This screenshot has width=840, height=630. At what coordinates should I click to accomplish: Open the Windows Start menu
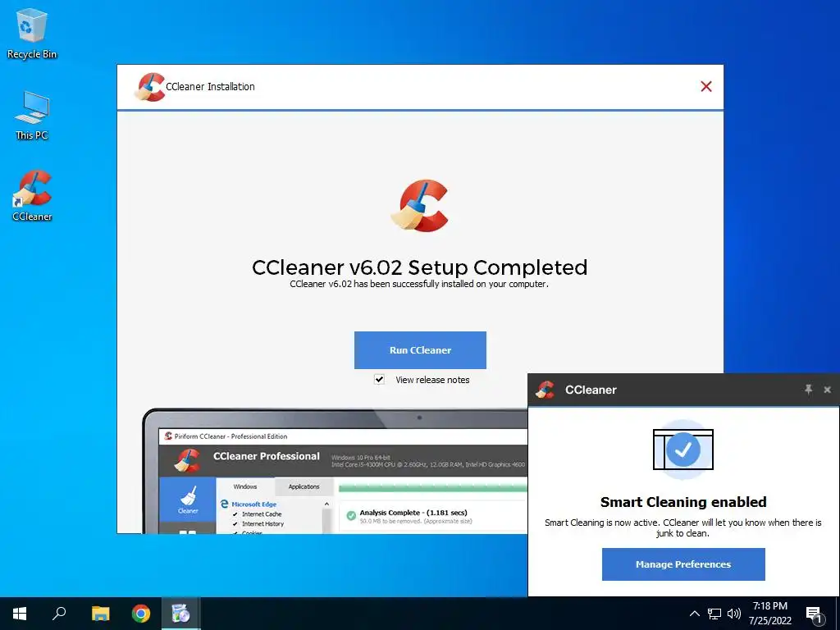(20, 614)
